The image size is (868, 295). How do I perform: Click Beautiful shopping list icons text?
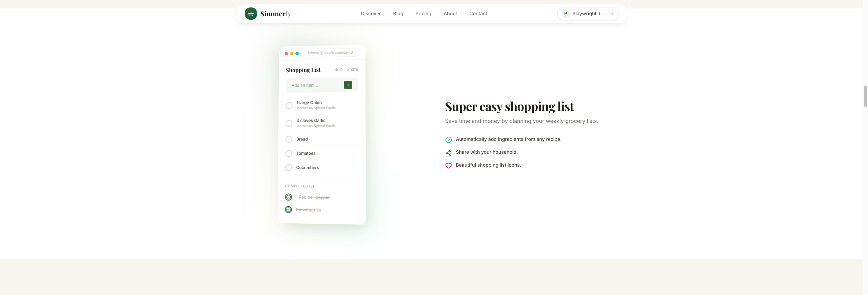[x=488, y=165]
